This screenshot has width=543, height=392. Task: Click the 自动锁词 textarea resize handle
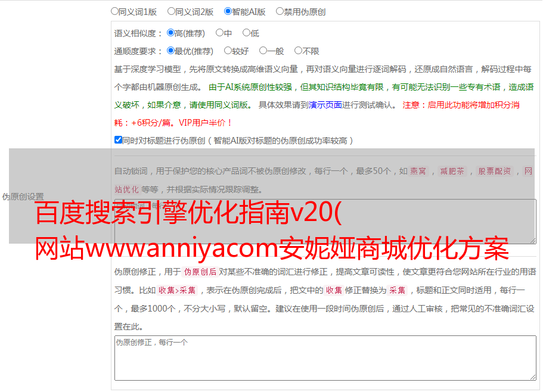click(x=533, y=241)
